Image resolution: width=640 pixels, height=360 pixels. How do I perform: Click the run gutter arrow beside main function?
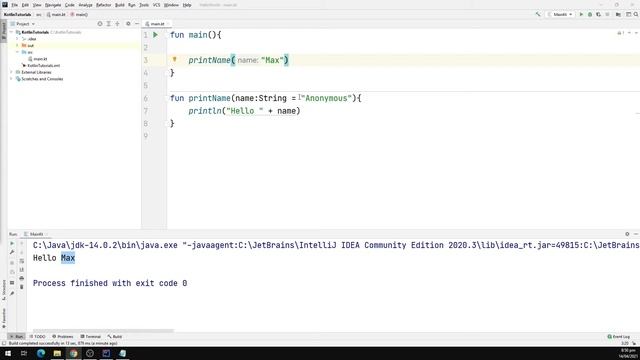pos(155,35)
